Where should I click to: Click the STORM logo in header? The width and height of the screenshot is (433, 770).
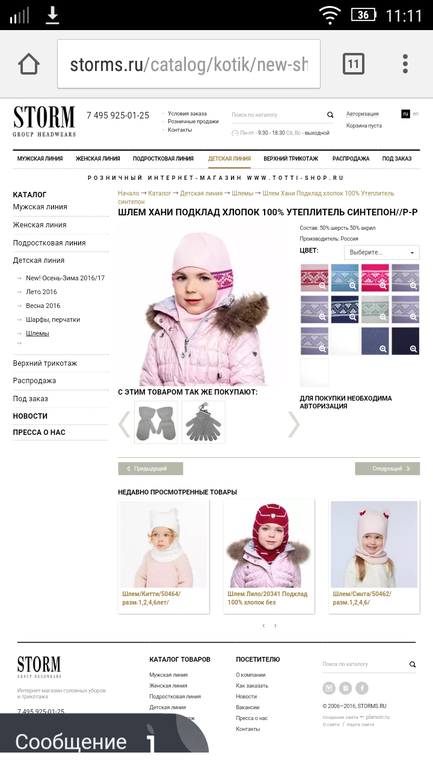tap(44, 121)
